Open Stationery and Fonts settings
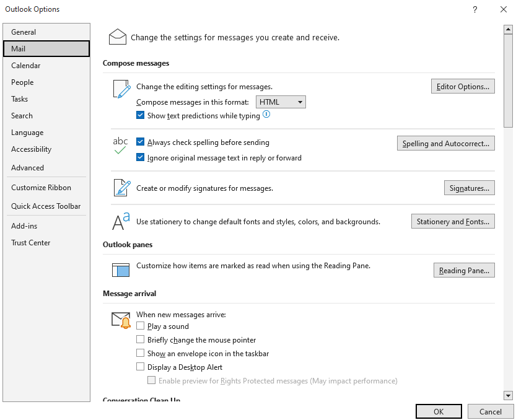Screen dimensions: 516x420 point(453,221)
